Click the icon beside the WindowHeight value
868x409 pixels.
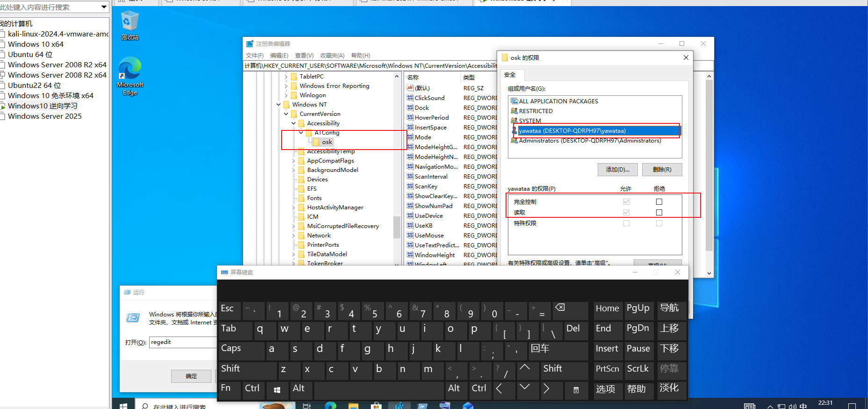(x=410, y=255)
